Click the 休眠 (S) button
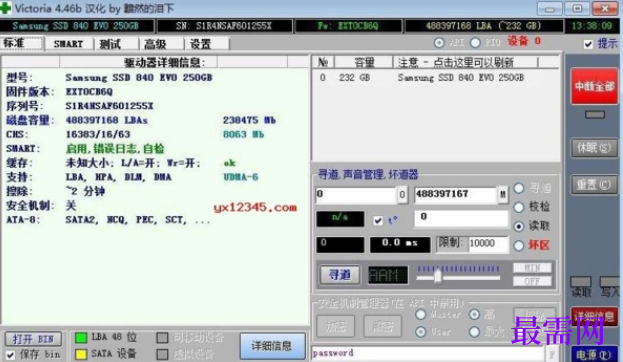 pyautogui.click(x=594, y=148)
